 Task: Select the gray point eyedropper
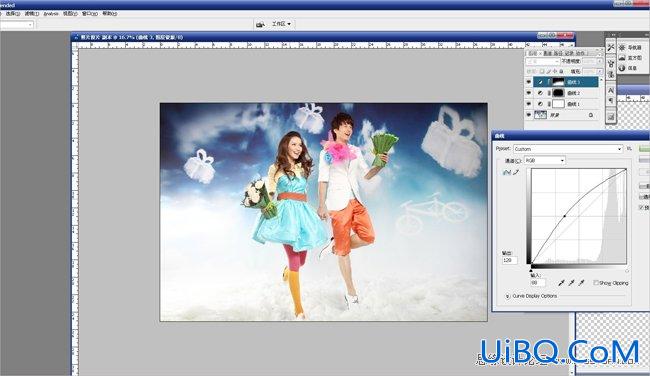(x=571, y=283)
